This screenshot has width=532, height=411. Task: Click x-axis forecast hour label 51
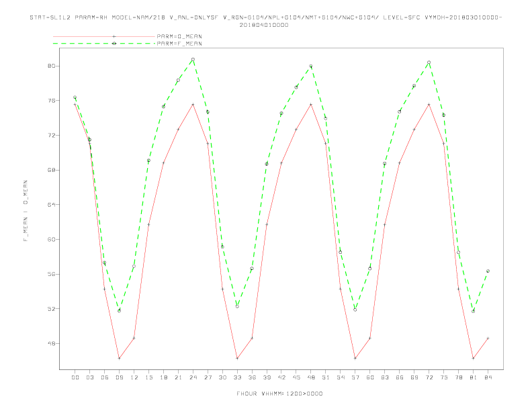[326, 377]
